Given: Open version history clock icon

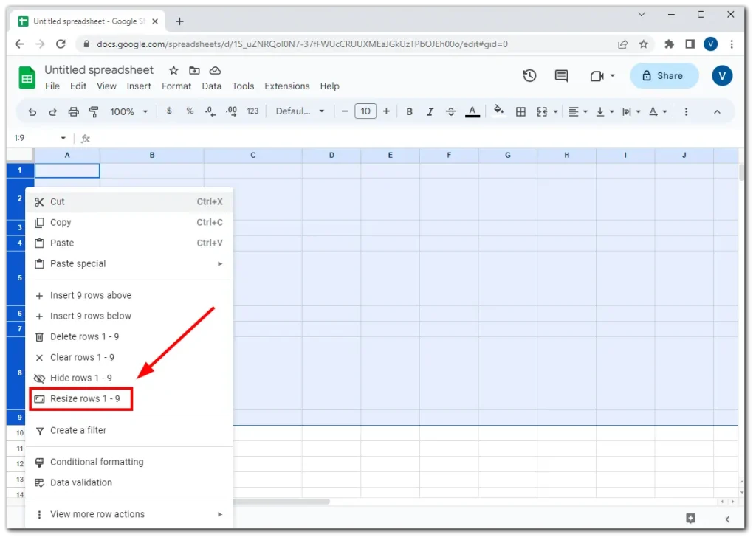Looking at the screenshot, I should click(x=530, y=76).
